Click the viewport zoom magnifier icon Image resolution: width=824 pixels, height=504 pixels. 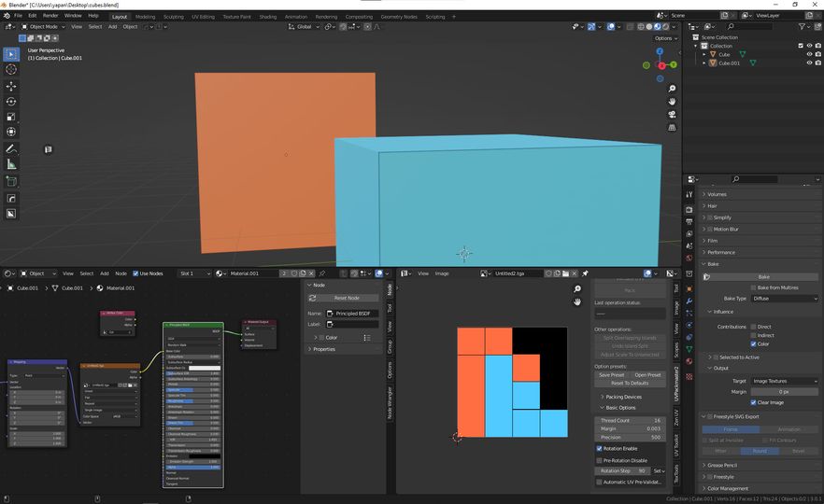pos(672,89)
